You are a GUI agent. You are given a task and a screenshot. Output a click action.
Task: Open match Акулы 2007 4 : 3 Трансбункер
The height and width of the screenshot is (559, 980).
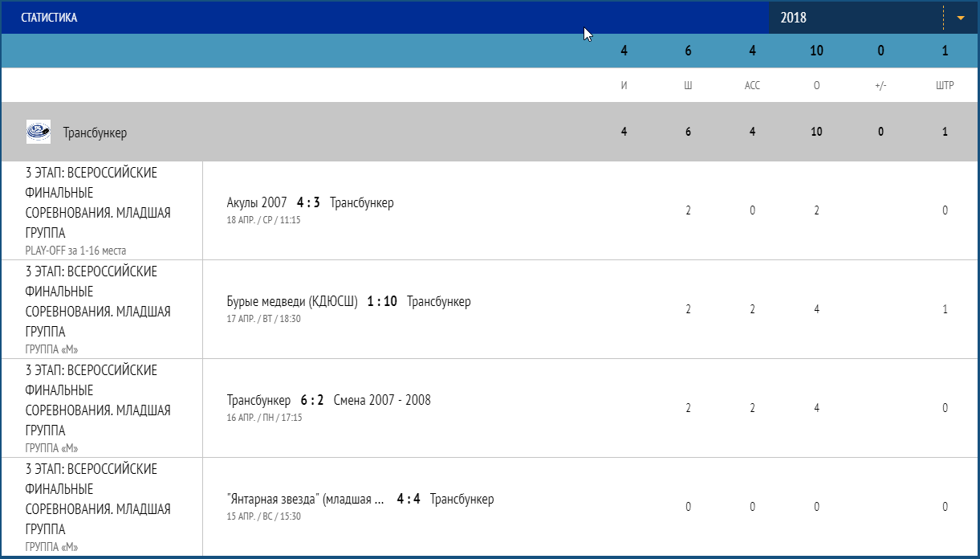pyautogui.click(x=311, y=202)
